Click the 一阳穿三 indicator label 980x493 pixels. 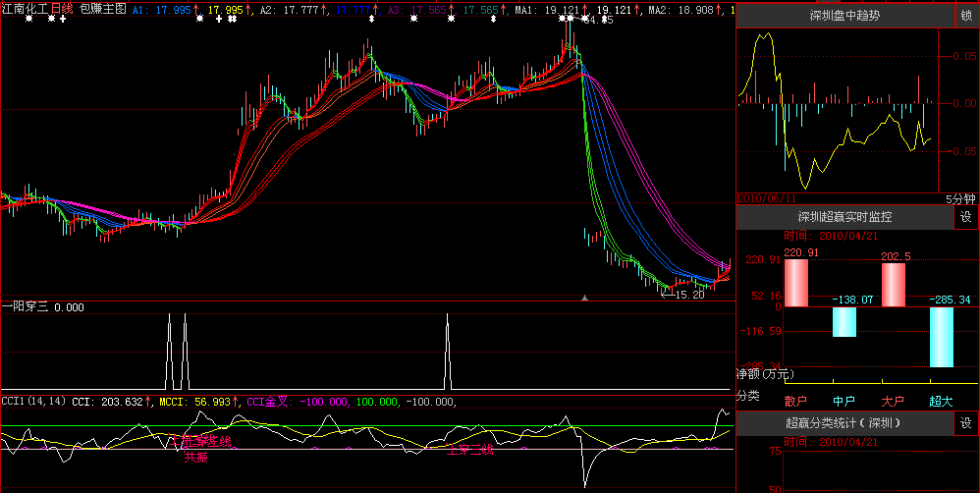26,307
